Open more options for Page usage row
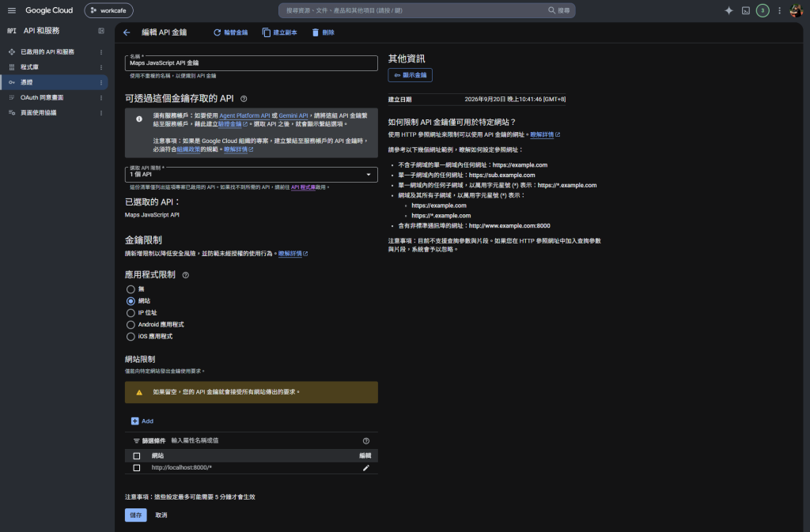 pyautogui.click(x=100, y=112)
